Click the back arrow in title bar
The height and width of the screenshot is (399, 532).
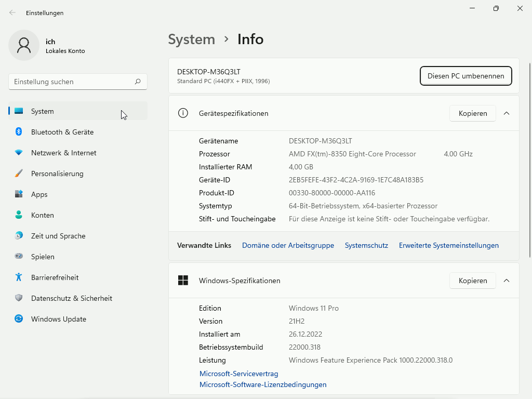tap(12, 12)
